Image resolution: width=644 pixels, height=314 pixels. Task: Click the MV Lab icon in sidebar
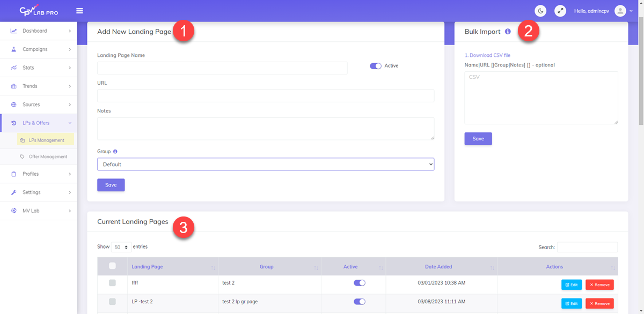click(14, 210)
